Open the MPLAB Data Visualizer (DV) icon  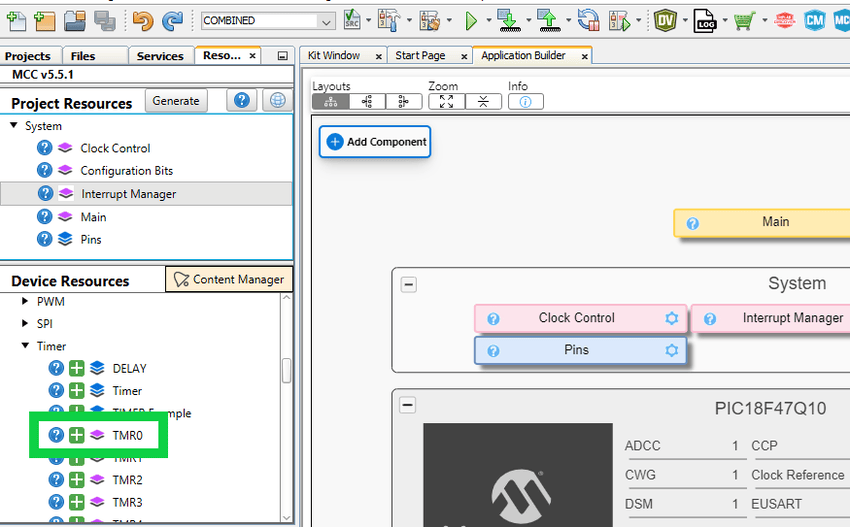(x=665, y=20)
